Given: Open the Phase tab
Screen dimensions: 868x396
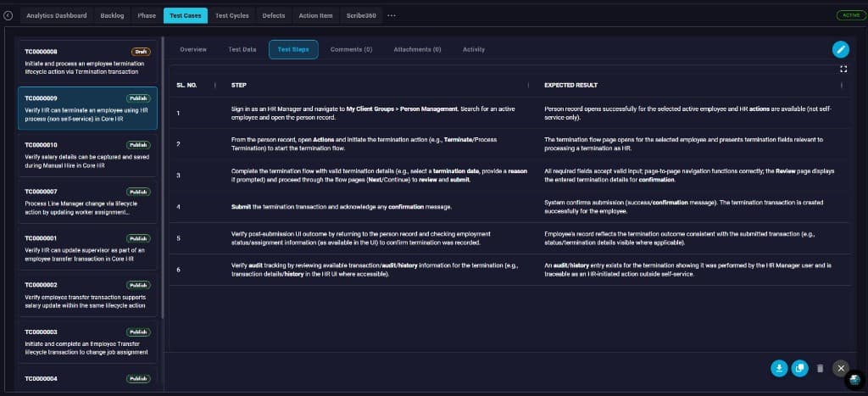Looking at the screenshot, I should pos(147,15).
